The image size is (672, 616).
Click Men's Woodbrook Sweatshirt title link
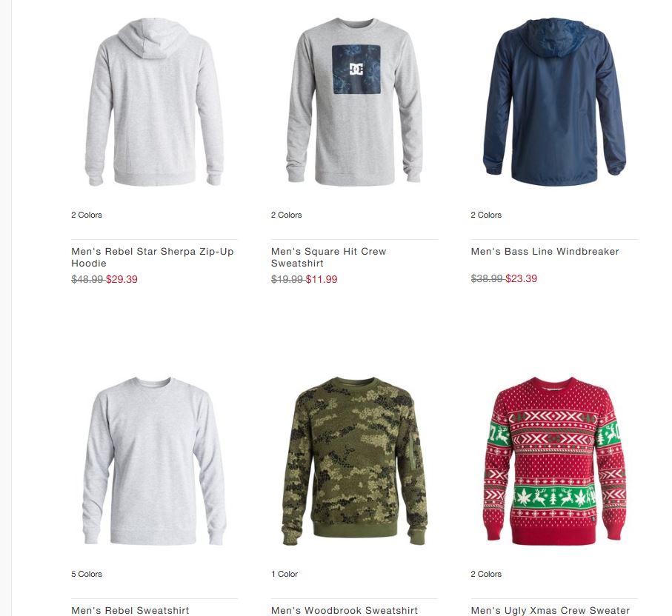click(344, 610)
